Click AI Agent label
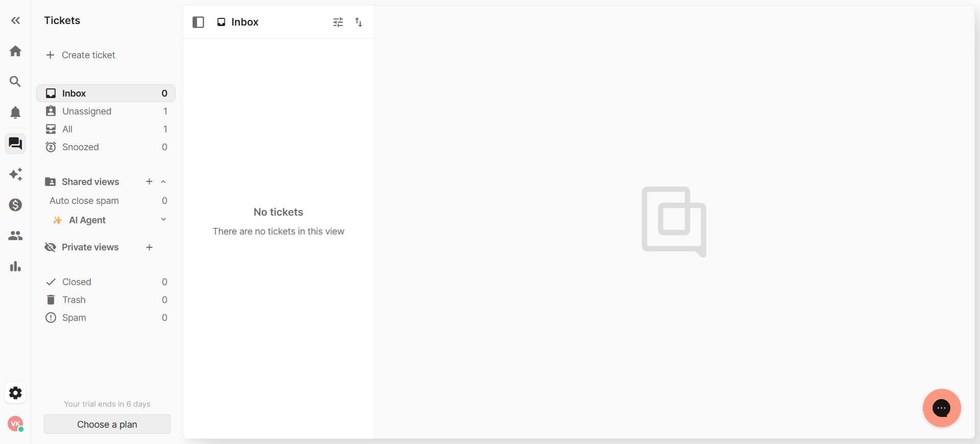This screenshot has height=444, width=980. coord(87,220)
